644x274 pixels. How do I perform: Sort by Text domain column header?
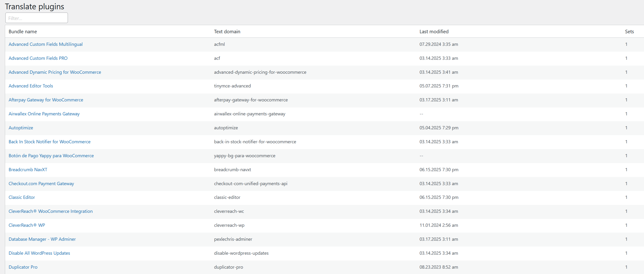pos(227,32)
